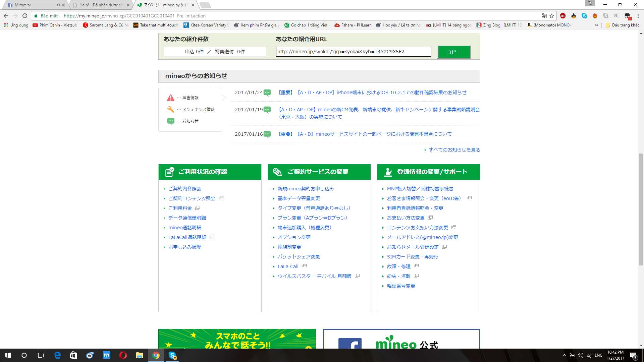This screenshot has height=362, width=644.
Task: Show more bookmarks with the chevron
Action: (597, 25)
